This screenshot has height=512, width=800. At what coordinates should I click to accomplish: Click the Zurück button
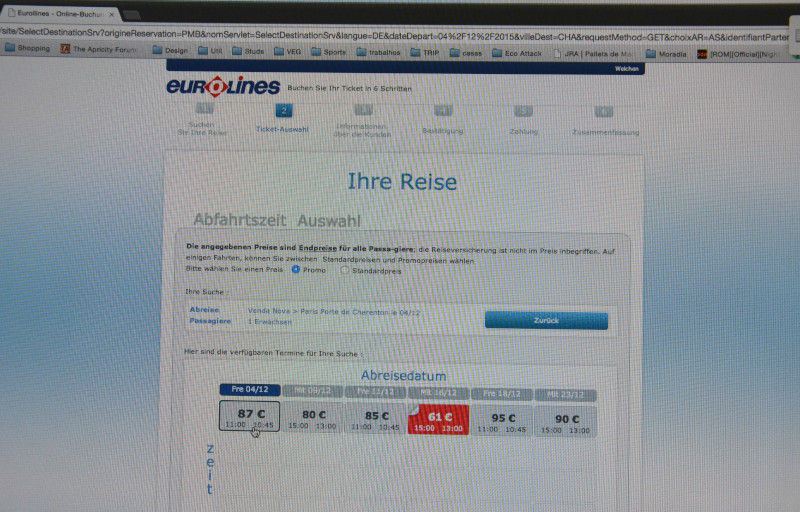tap(546, 320)
